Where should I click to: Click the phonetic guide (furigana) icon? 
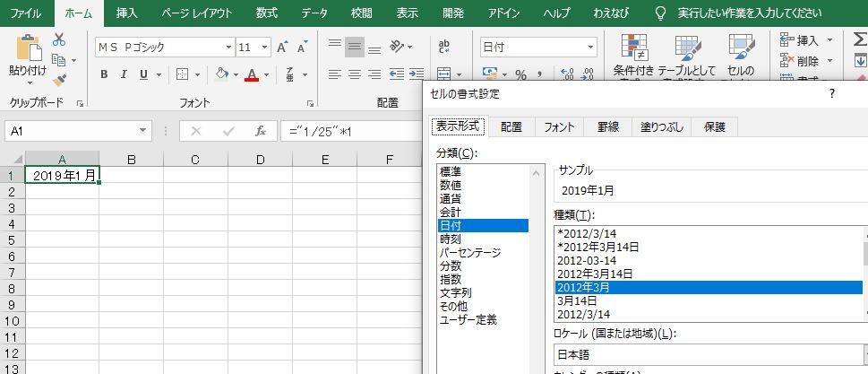coord(290,74)
